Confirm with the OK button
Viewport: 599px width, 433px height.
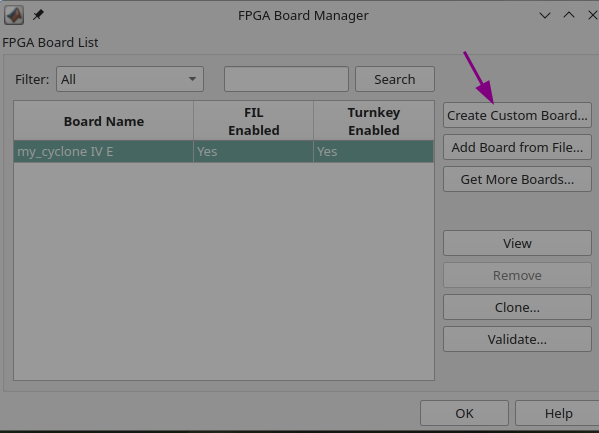pos(464,413)
